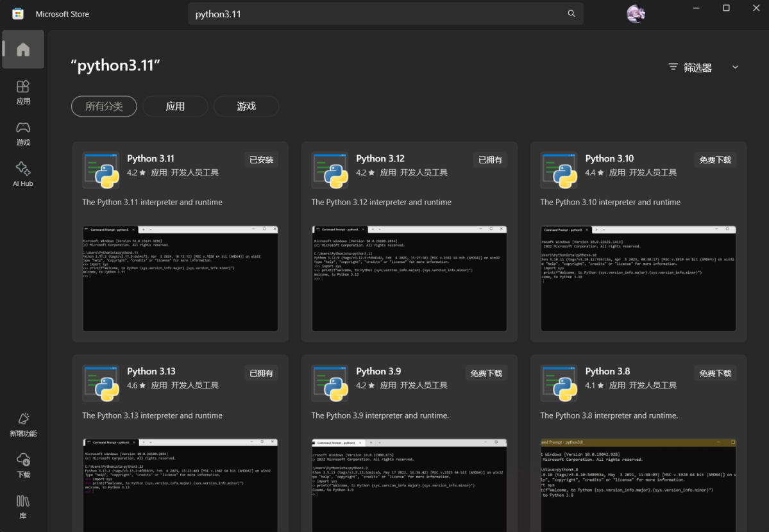The height and width of the screenshot is (532, 769).
Task: Select the 应用 category filter chip
Action: [x=175, y=106]
